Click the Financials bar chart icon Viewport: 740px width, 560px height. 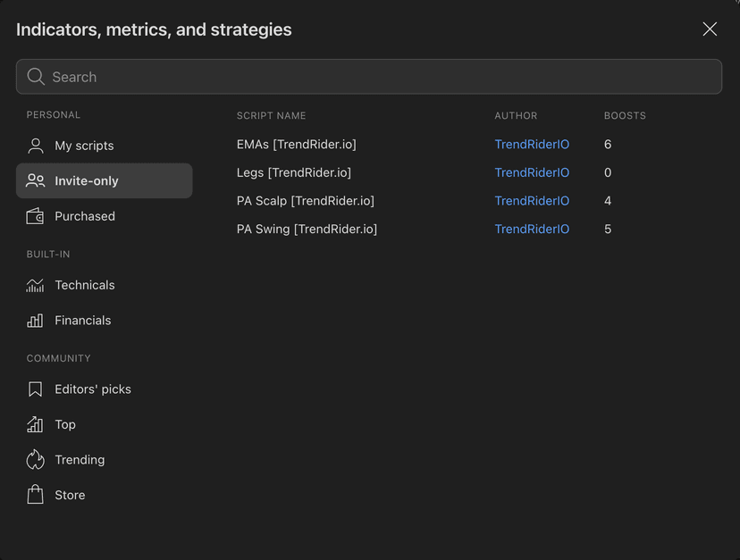[36, 321]
